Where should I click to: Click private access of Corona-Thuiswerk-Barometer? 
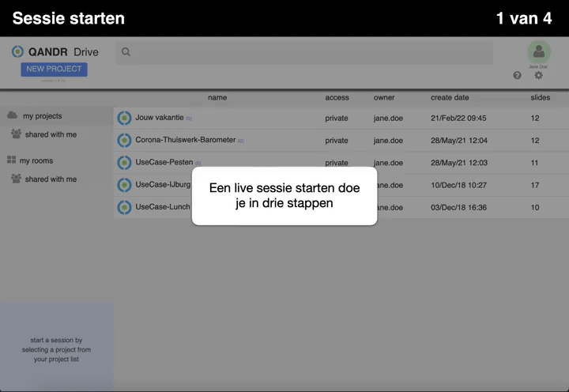coord(337,141)
